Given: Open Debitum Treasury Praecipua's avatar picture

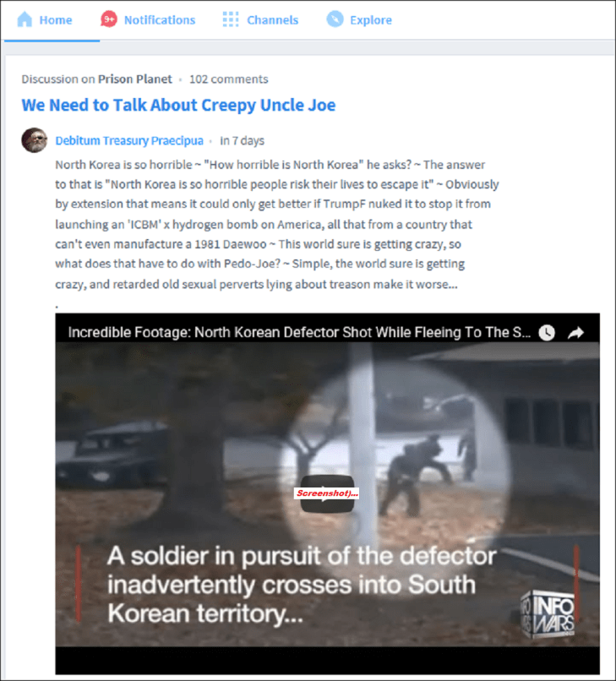Looking at the screenshot, I should (35, 140).
